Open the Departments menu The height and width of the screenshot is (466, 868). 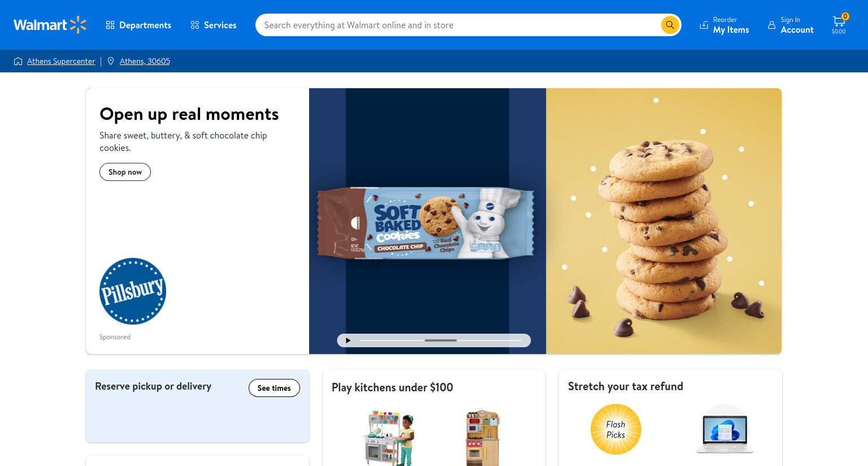[x=138, y=25]
